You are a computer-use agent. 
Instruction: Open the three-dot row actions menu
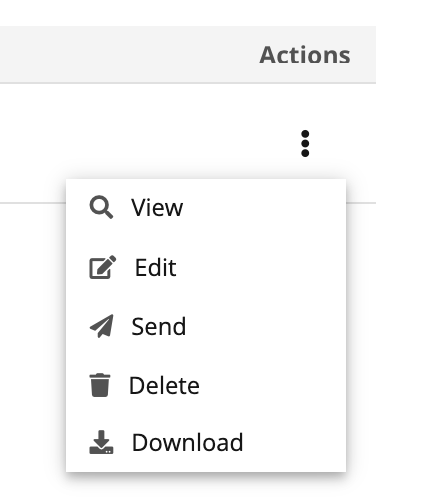click(305, 143)
